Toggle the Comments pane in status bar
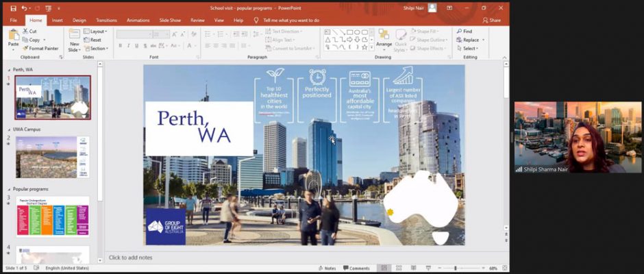 356,269
